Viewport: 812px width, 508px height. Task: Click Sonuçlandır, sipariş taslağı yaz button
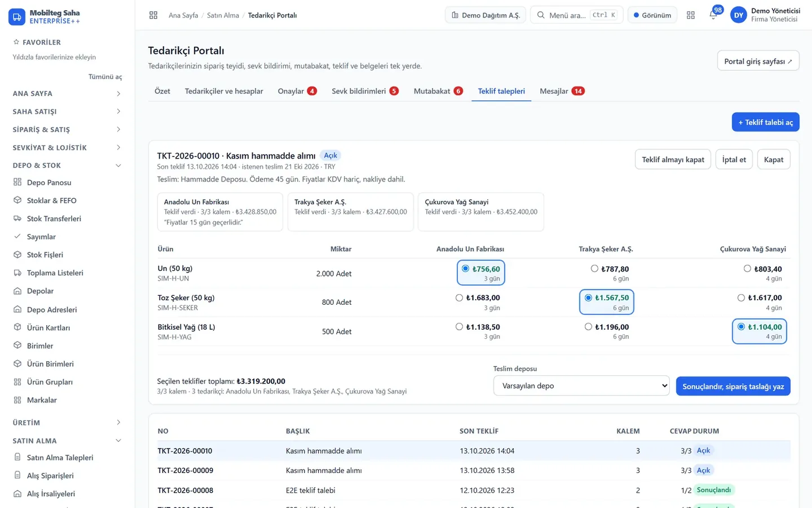pyautogui.click(x=733, y=386)
